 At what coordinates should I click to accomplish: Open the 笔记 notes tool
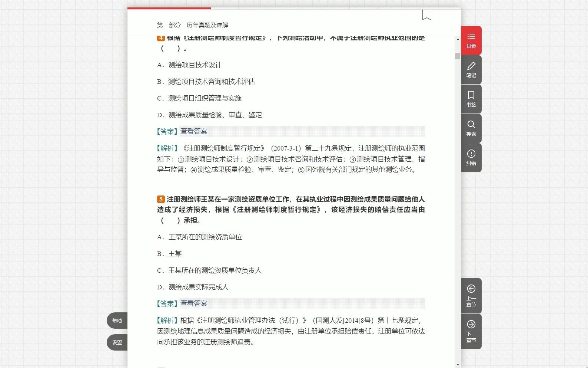tap(471, 70)
